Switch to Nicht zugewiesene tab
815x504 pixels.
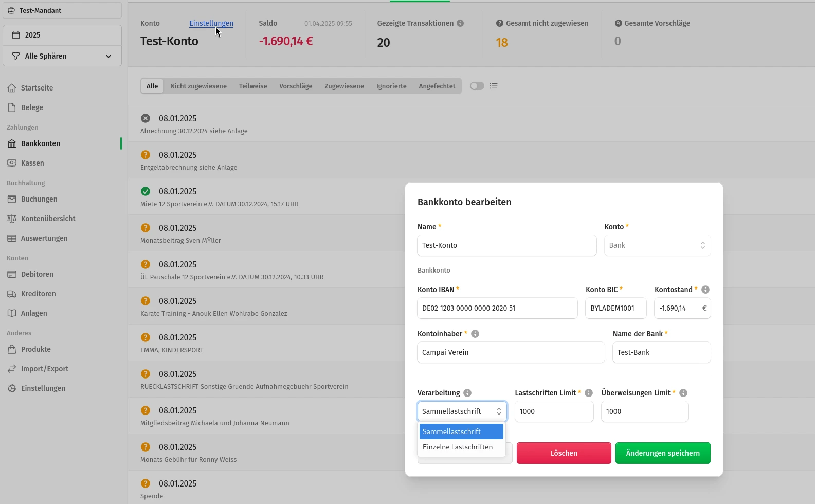point(198,86)
